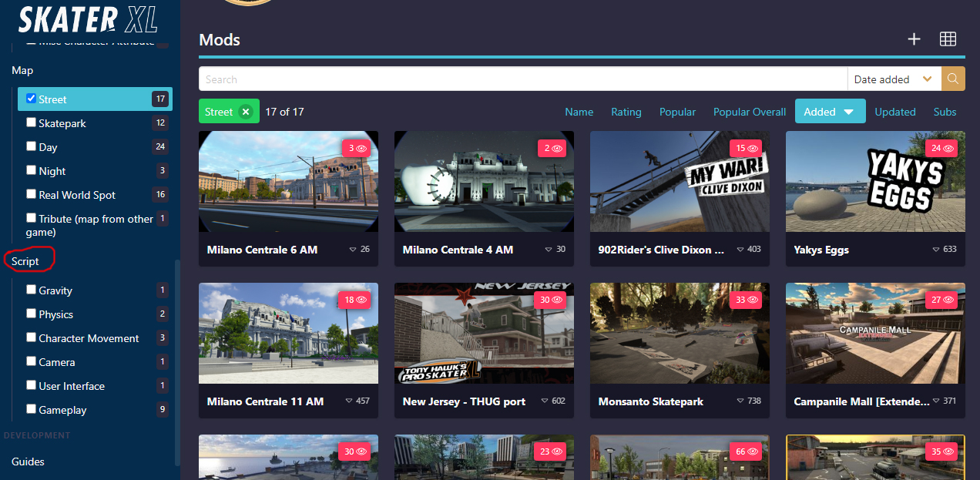Collapse the Script filter section
Viewport: 980px width, 480px height.
(x=25, y=261)
